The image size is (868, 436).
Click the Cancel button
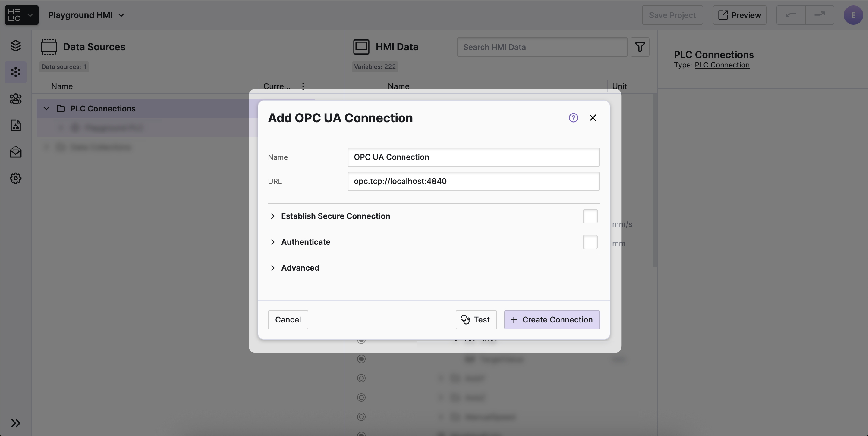tap(288, 319)
